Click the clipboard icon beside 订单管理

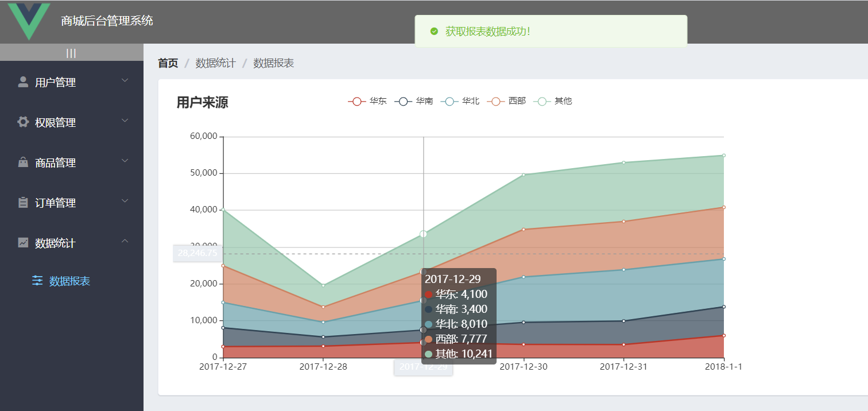(23, 203)
